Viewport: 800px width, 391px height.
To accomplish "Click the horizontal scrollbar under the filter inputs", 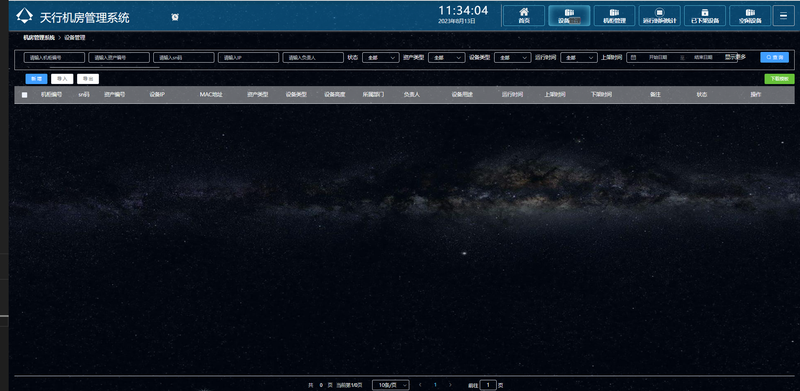I will pos(105,67).
